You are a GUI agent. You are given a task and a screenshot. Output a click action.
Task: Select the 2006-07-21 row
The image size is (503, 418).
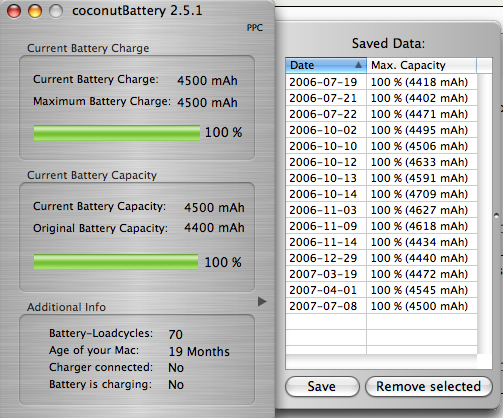(x=381, y=98)
